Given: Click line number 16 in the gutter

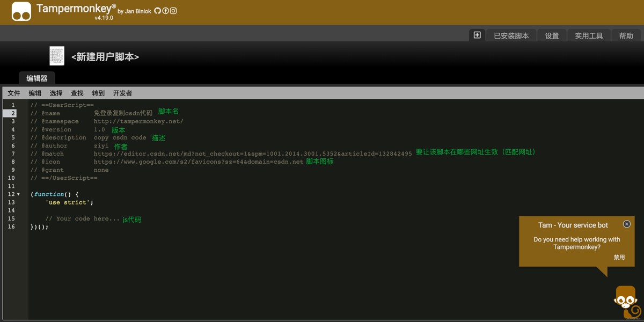Looking at the screenshot, I should point(11,226).
